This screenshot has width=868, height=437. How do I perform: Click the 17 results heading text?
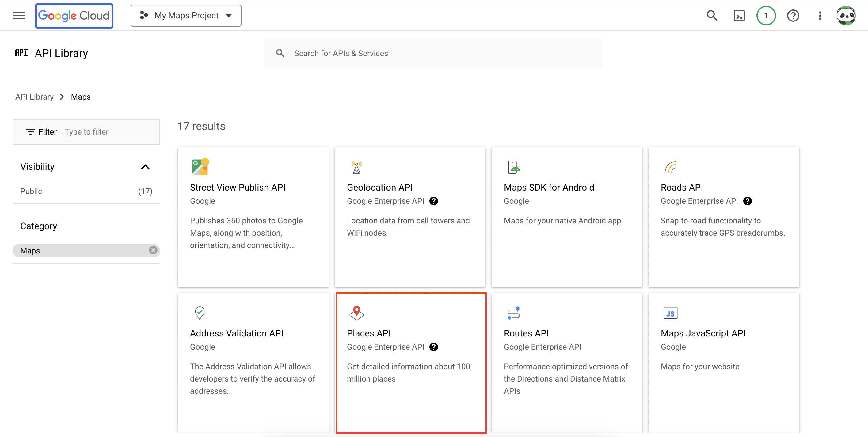coord(201,126)
